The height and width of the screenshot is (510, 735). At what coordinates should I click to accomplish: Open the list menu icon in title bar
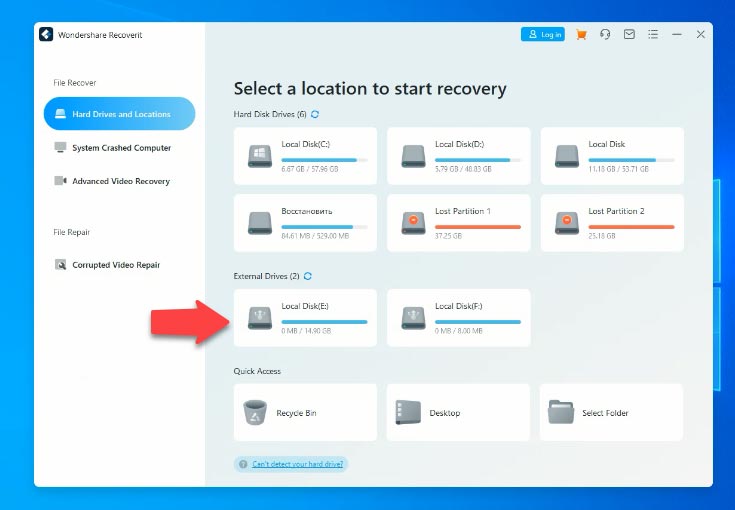(x=653, y=34)
